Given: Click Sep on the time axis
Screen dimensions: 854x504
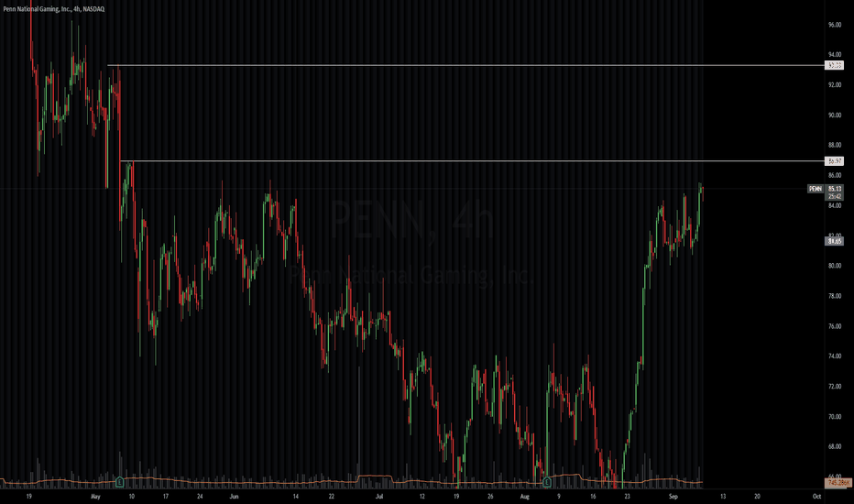Looking at the screenshot, I should (673, 497).
